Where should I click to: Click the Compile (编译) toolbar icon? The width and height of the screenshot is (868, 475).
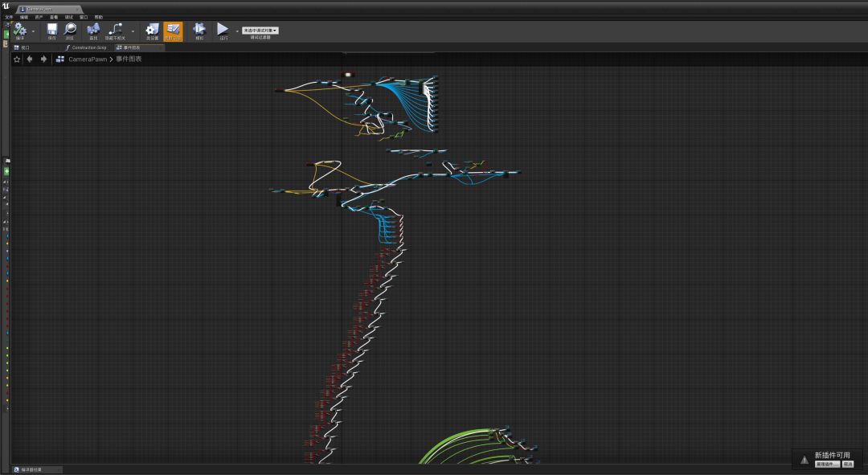point(20,29)
